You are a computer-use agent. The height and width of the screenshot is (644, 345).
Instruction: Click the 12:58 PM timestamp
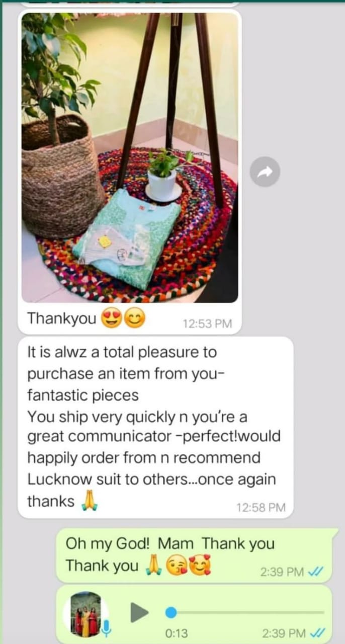(x=261, y=508)
